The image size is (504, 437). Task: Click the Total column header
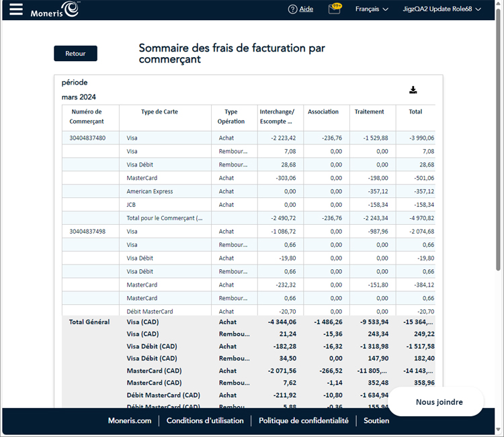point(415,112)
